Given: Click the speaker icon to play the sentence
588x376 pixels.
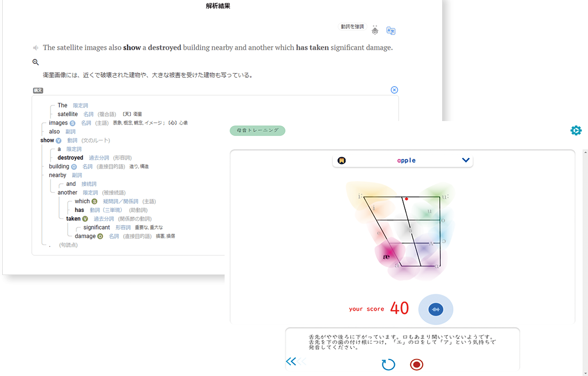Looking at the screenshot, I should point(36,48).
